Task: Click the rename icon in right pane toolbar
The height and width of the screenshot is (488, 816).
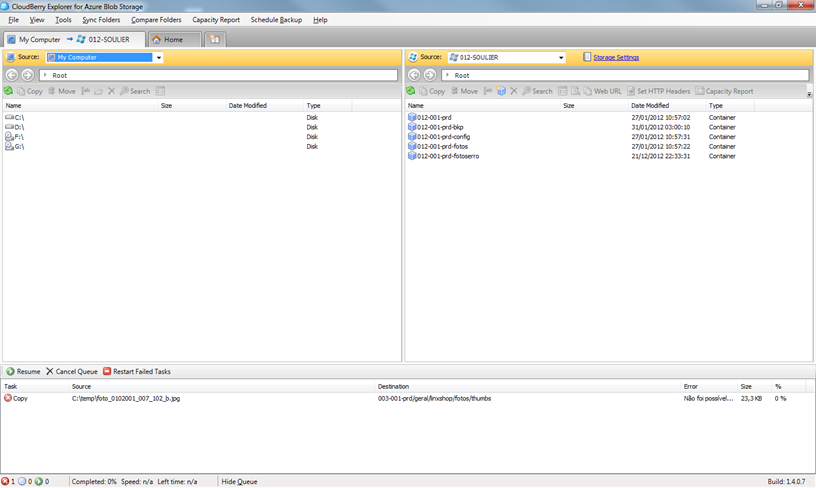Action: pos(488,91)
